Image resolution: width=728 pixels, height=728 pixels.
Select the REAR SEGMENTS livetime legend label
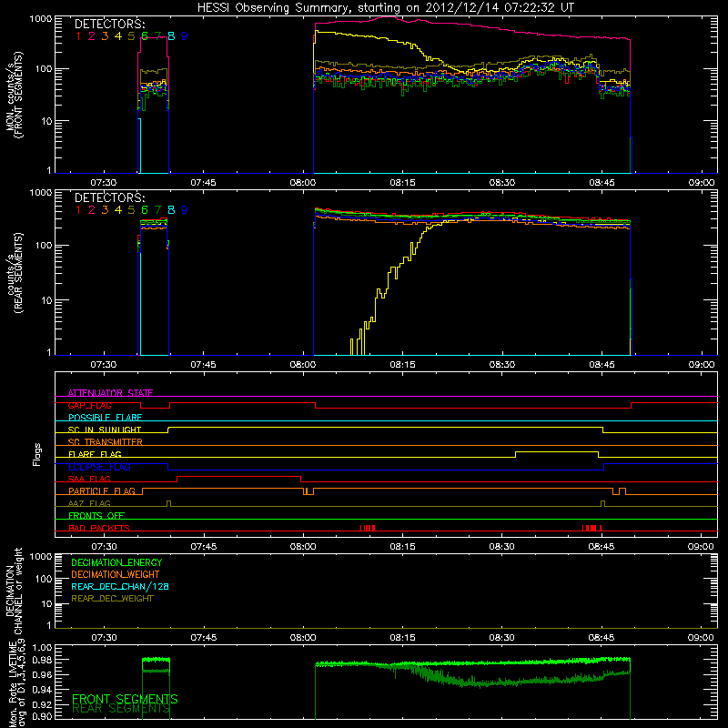coord(121,709)
